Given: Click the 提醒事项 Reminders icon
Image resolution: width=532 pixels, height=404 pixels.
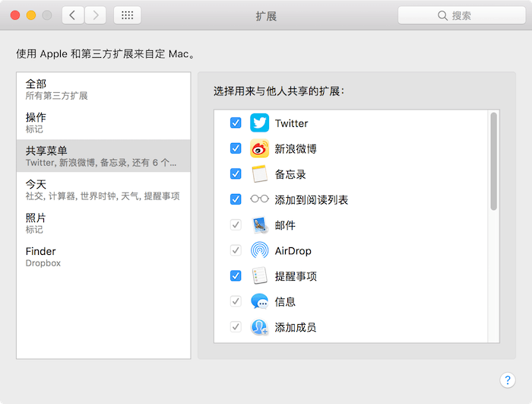Looking at the screenshot, I should point(260,275).
